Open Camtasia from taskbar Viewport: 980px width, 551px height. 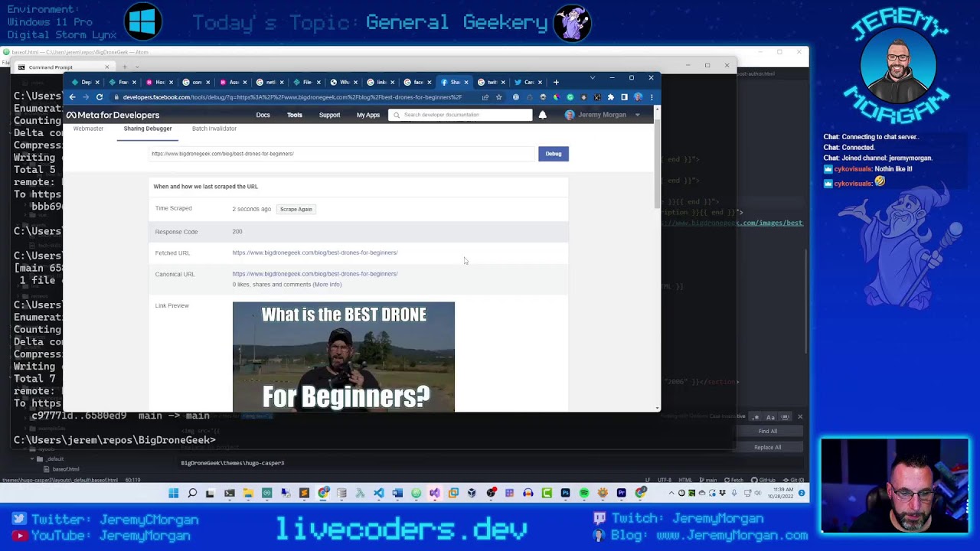click(x=547, y=493)
